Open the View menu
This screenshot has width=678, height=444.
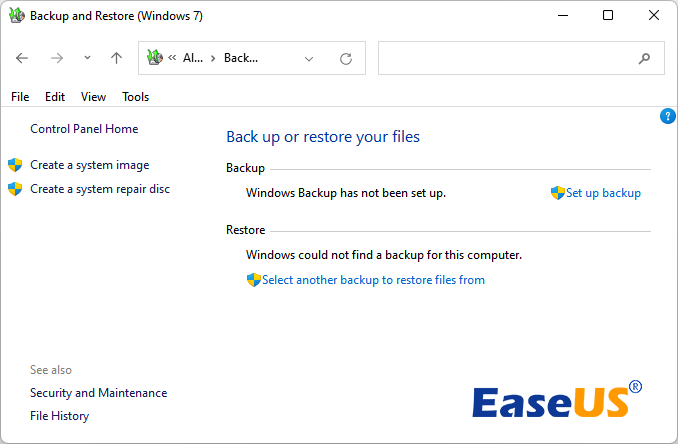(x=93, y=97)
